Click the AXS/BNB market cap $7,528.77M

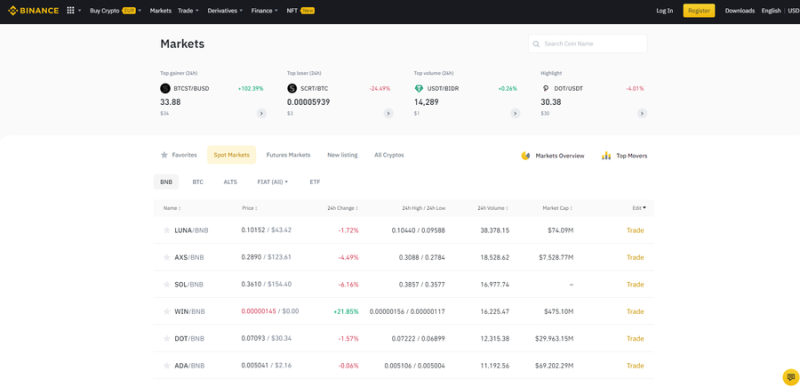[556, 257]
